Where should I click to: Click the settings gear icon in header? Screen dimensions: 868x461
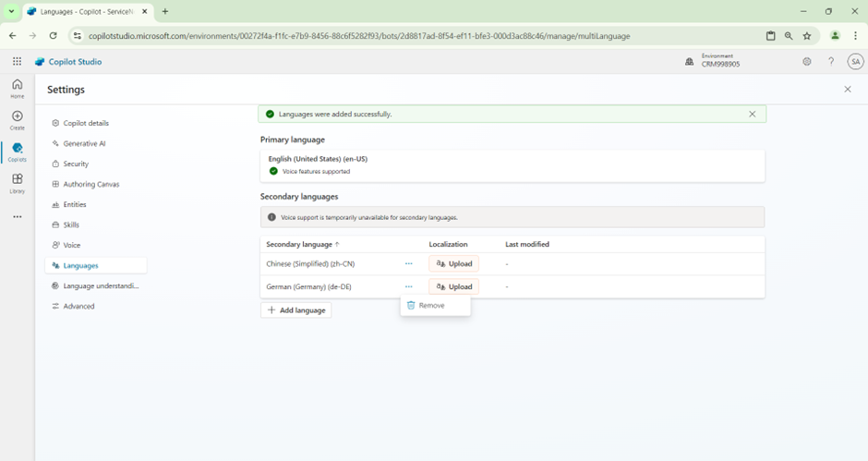click(806, 62)
